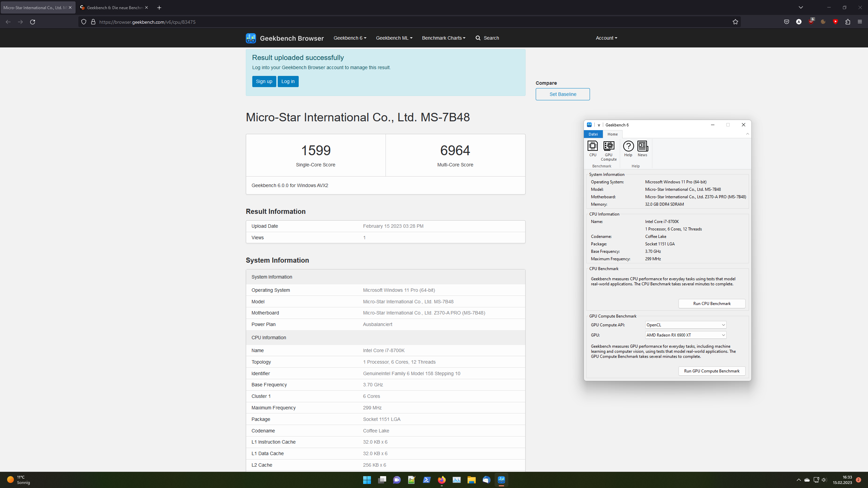This screenshot has height=488, width=868.
Task: Bookmark this page with star icon
Action: point(735,22)
